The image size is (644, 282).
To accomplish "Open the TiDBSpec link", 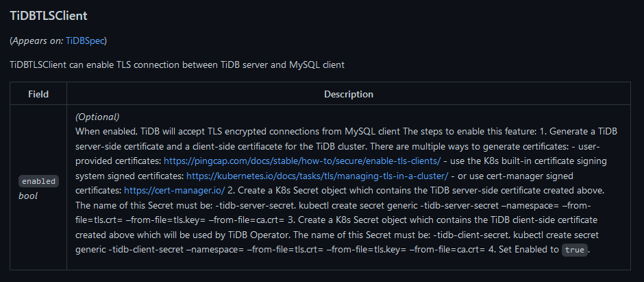I will (x=86, y=41).
